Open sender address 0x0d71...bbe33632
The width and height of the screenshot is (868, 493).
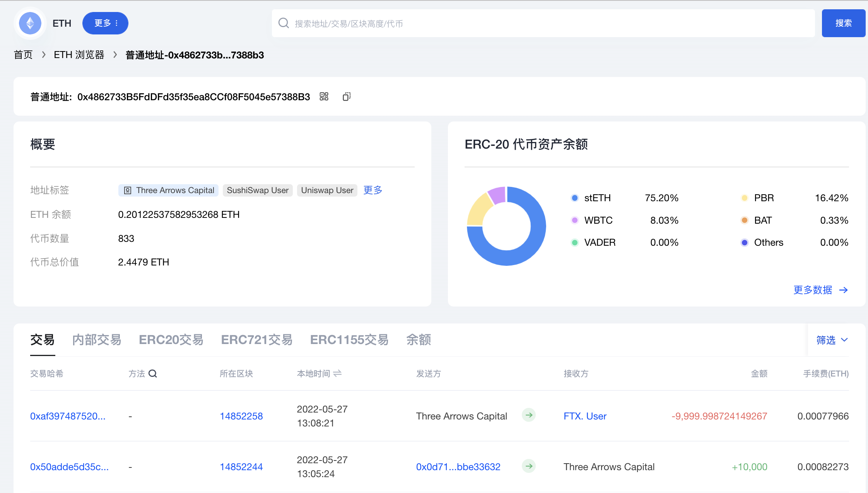pos(458,467)
